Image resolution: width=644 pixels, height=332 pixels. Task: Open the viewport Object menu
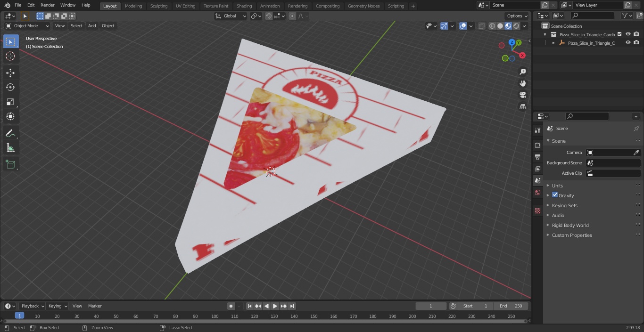(108, 26)
